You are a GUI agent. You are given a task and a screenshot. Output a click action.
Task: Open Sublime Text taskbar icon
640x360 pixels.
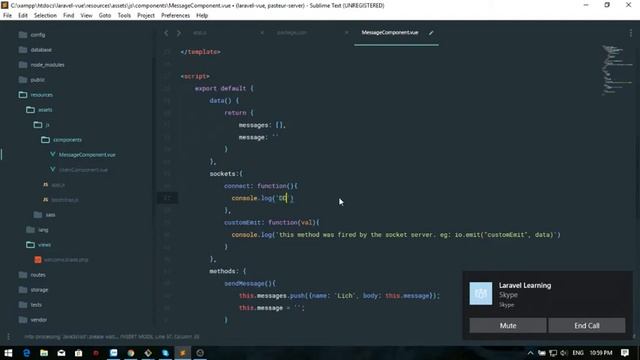coord(182,353)
